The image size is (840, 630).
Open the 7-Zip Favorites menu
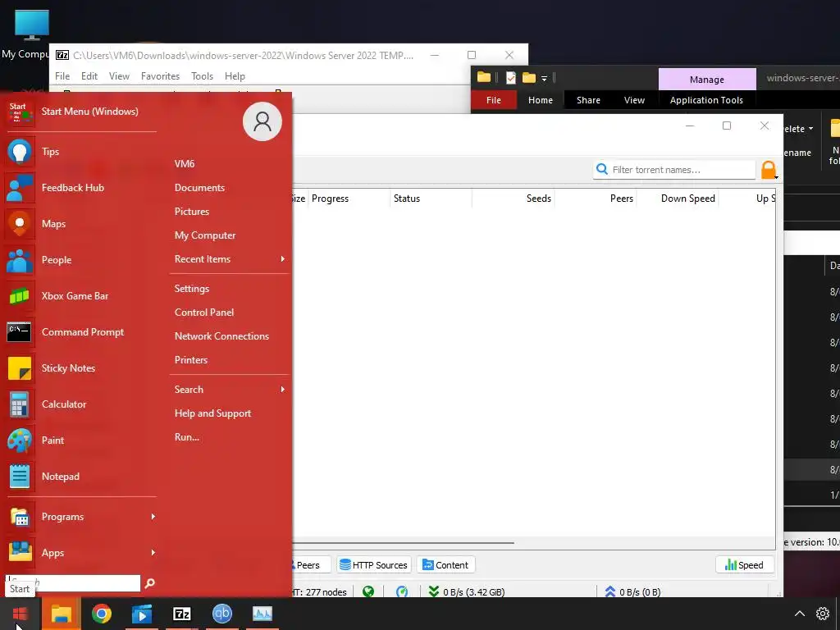160,76
